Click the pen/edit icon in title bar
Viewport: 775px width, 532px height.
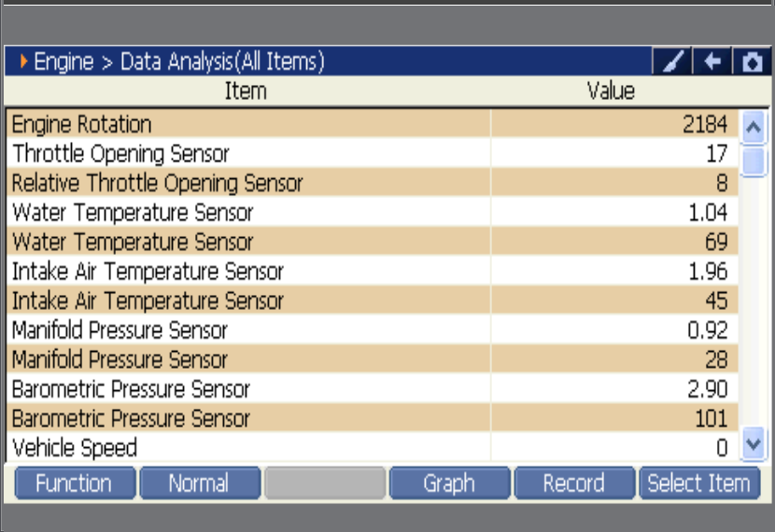(671, 62)
